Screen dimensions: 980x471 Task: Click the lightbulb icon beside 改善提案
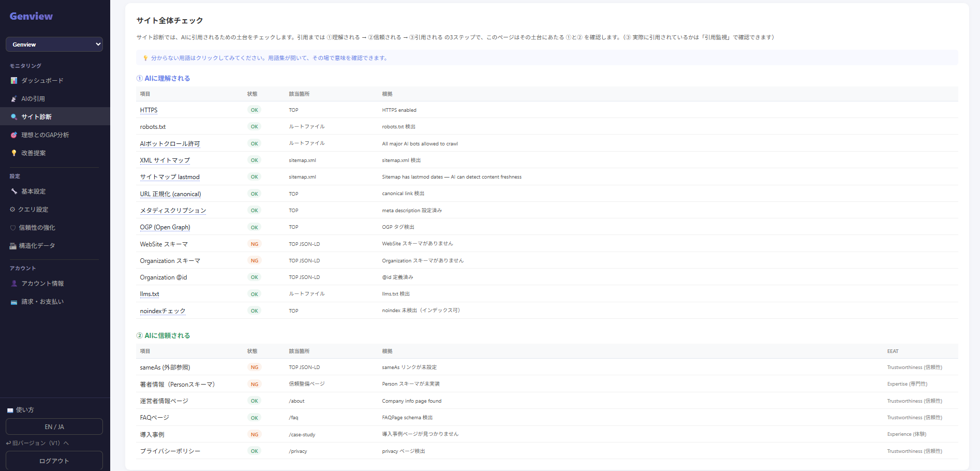click(14, 153)
